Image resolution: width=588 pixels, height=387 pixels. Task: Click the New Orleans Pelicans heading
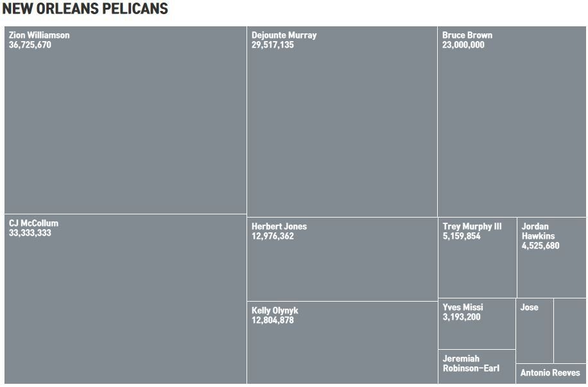click(85, 8)
